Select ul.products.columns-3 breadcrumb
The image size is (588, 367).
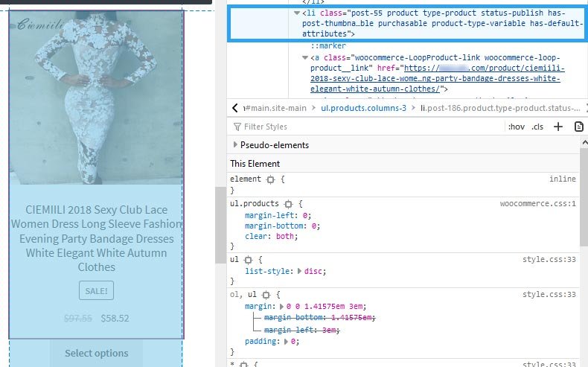coord(363,109)
